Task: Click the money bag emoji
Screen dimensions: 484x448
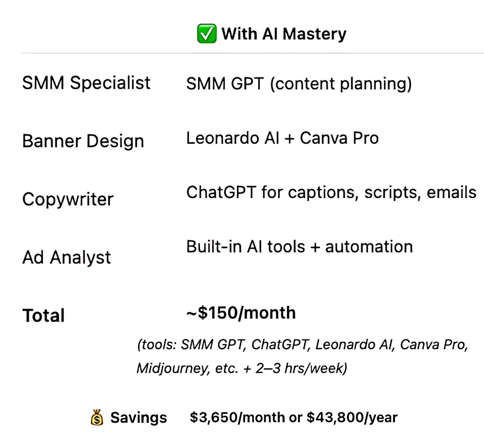Action: pyautogui.click(x=97, y=418)
